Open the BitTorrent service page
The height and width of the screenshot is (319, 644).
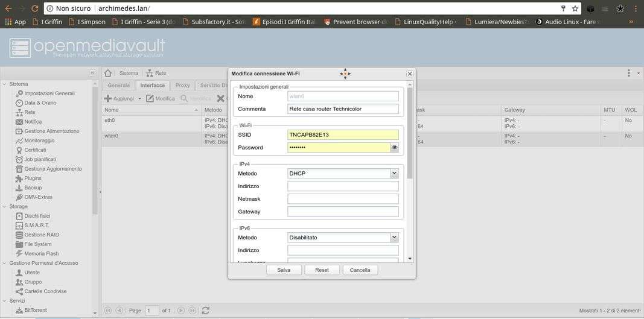coord(35,310)
